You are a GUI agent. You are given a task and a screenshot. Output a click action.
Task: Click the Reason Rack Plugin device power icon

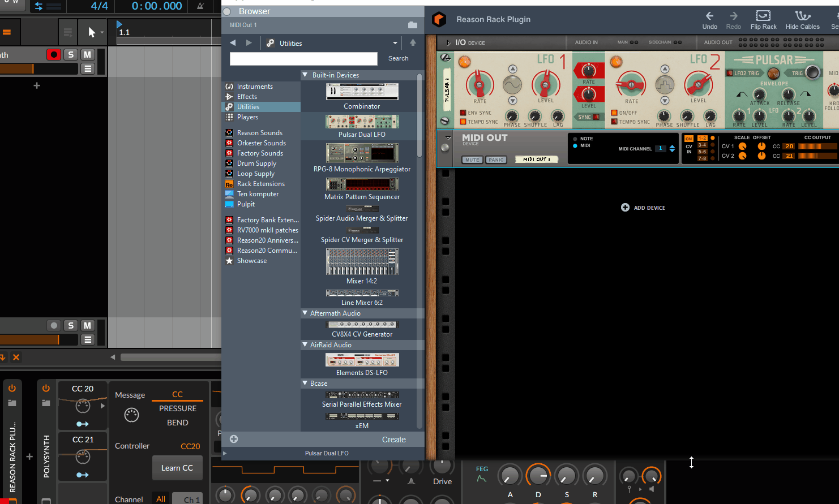pos(12,388)
